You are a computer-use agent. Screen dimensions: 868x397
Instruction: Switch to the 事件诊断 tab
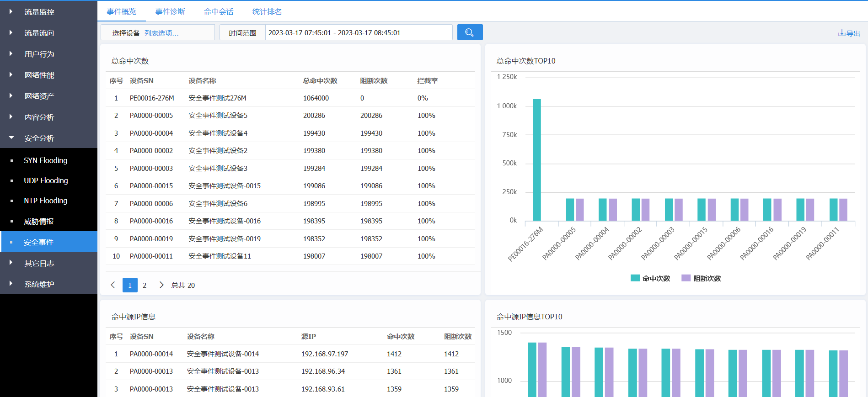tap(170, 11)
